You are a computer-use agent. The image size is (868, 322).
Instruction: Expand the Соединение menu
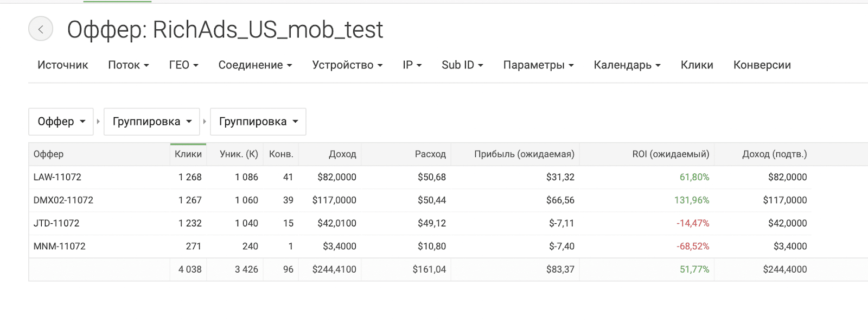(x=256, y=65)
